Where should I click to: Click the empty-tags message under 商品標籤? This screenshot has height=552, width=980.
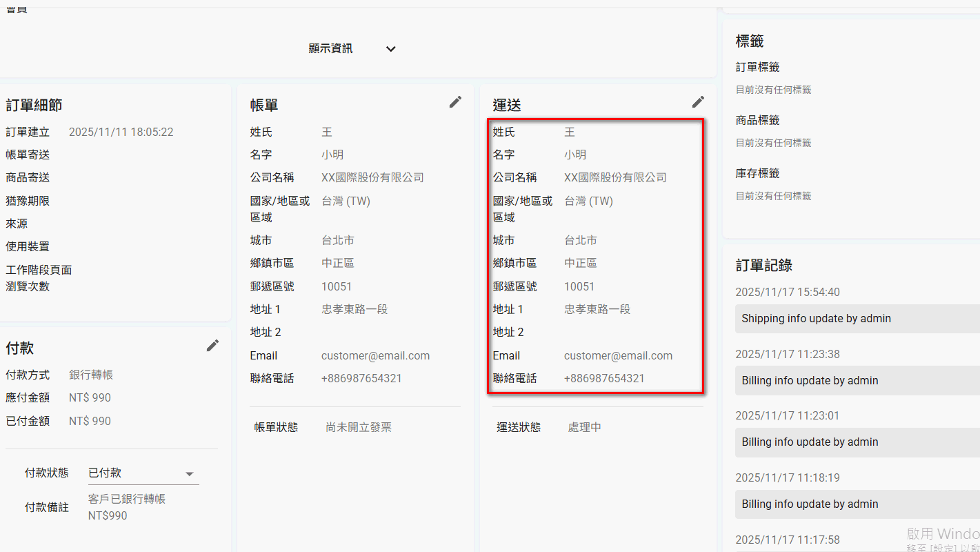click(774, 143)
